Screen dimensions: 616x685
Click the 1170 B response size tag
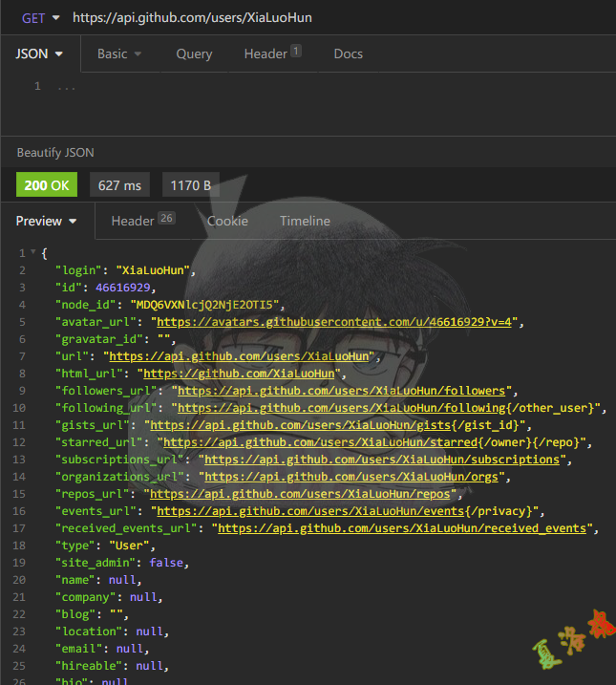pyautogui.click(x=190, y=185)
